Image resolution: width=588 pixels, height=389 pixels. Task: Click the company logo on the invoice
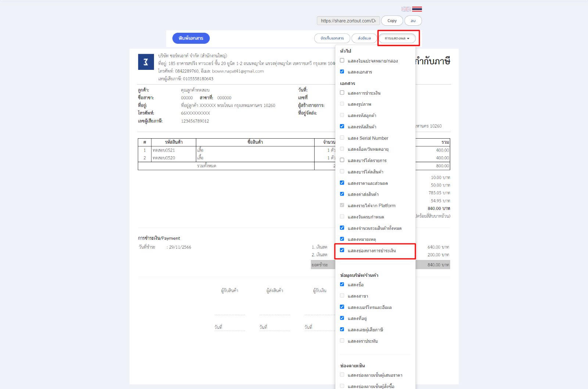pyautogui.click(x=146, y=62)
